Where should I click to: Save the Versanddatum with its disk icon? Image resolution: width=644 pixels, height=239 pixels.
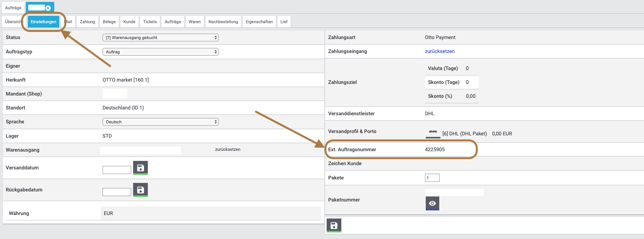point(140,168)
